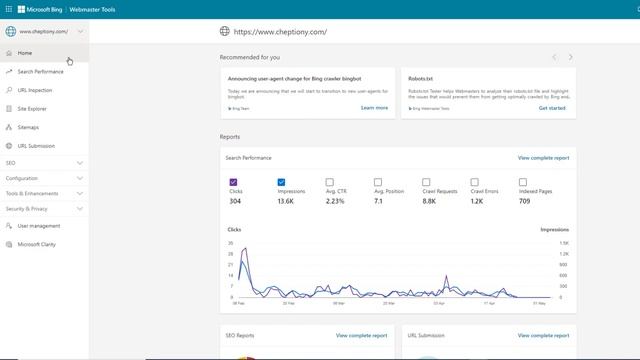This screenshot has height=360, width=640.
Task: Click the User management person icon
Action: coord(9,226)
